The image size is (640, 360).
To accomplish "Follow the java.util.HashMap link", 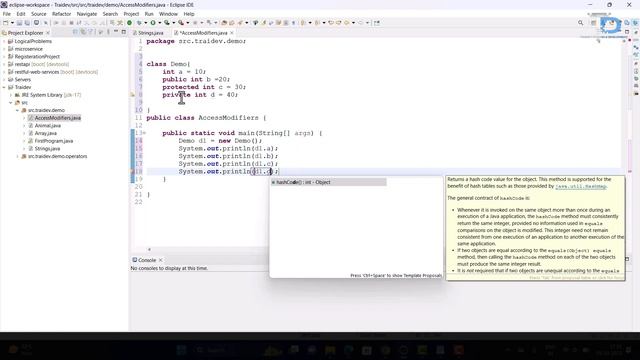I will (581, 186).
